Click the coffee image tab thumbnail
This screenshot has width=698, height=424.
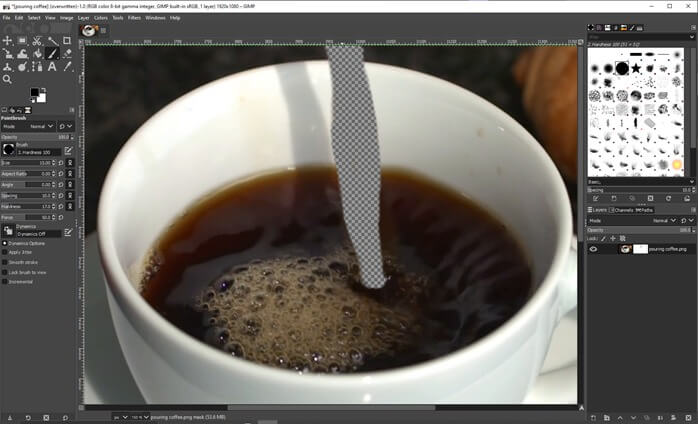[89, 30]
